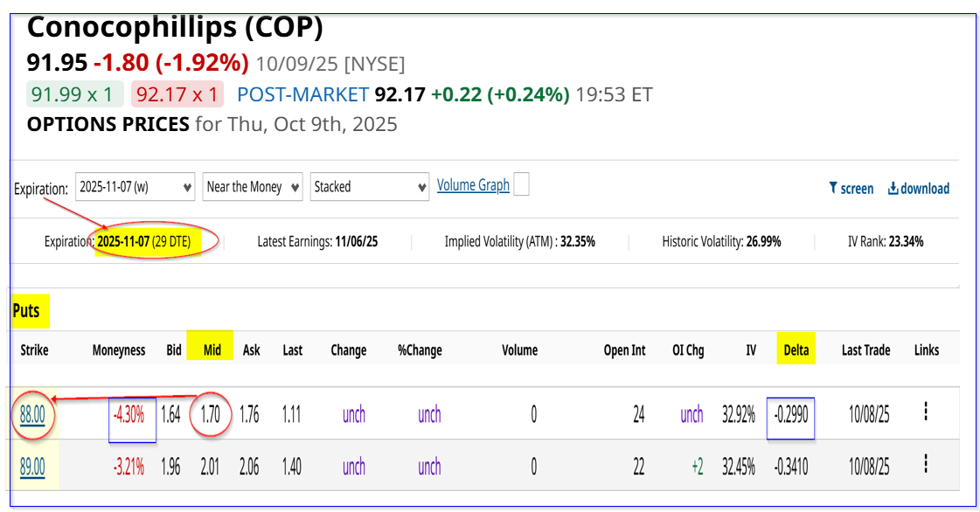
Task: Click the 91.99 bid price box
Action: coord(75,94)
